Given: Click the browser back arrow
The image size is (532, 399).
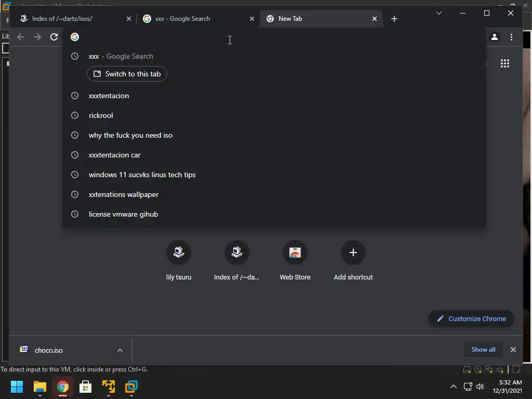Looking at the screenshot, I should click(21, 37).
